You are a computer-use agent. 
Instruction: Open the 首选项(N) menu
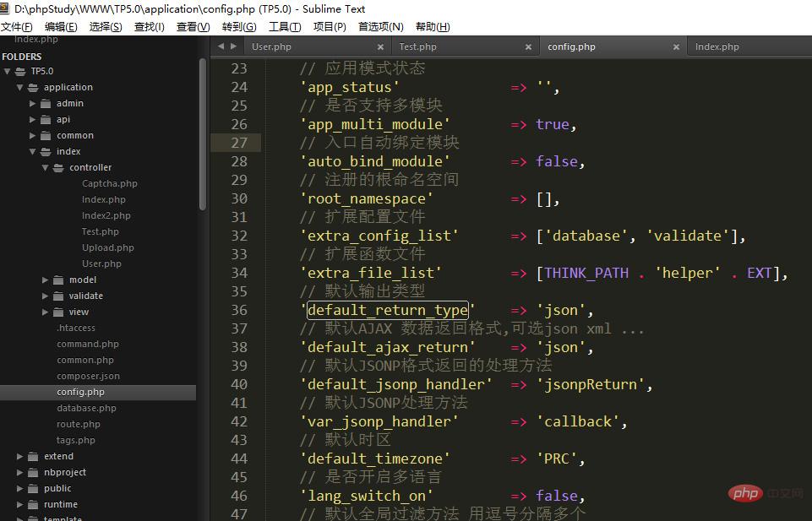pyautogui.click(x=380, y=26)
